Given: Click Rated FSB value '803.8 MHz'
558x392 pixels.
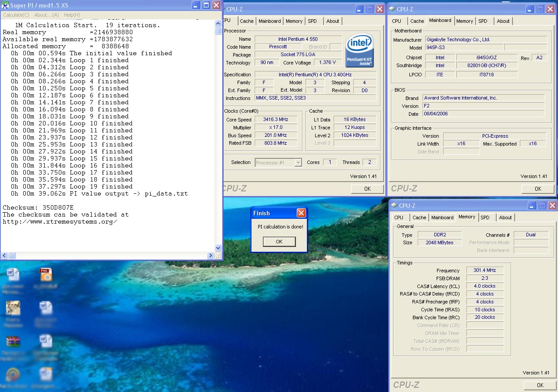Looking at the screenshot, I should click(x=276, y=143).
